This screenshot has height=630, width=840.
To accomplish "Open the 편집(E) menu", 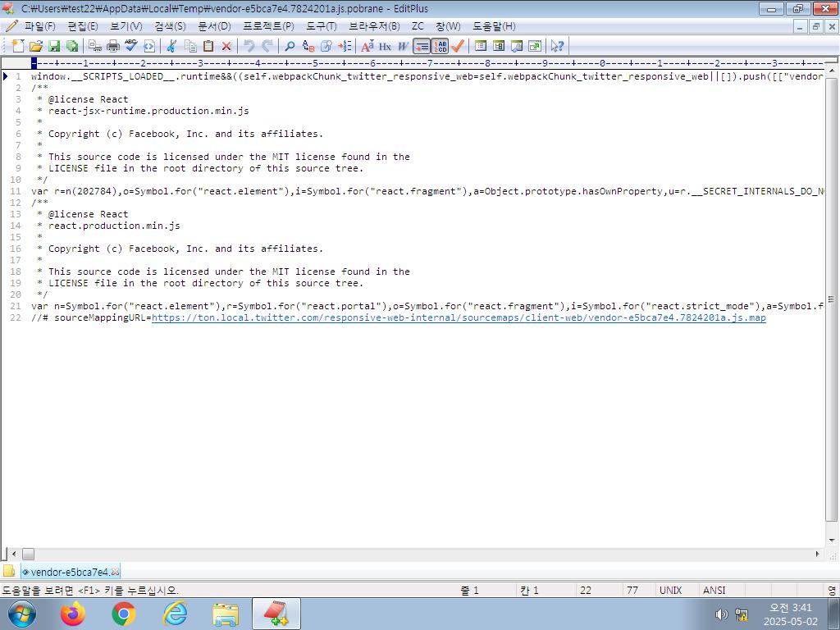I will (x=83, y=26).
